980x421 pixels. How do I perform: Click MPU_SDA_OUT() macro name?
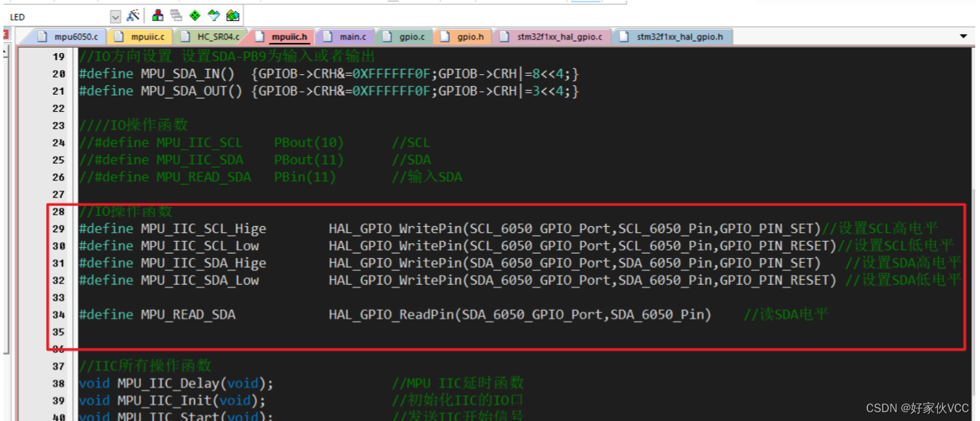(192, 91)
